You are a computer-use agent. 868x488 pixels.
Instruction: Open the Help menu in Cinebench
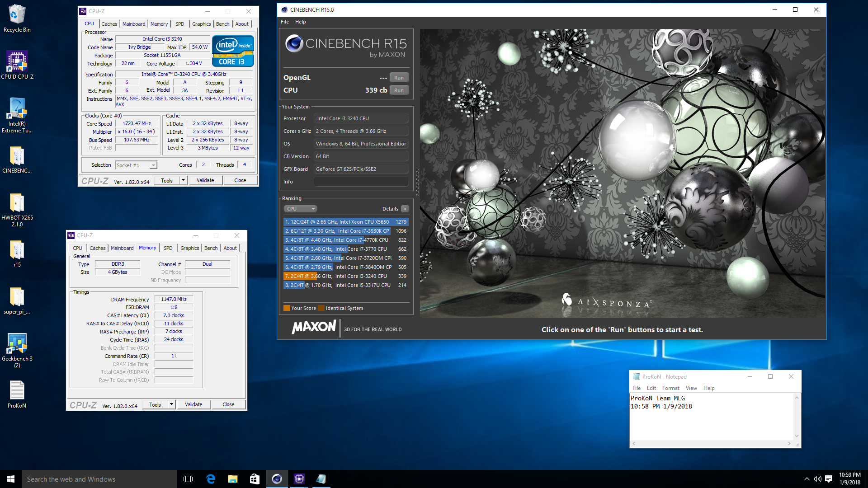(301, 22)
